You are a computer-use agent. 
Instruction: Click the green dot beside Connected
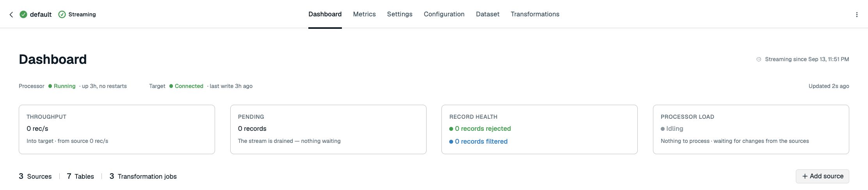coord(171,86)
